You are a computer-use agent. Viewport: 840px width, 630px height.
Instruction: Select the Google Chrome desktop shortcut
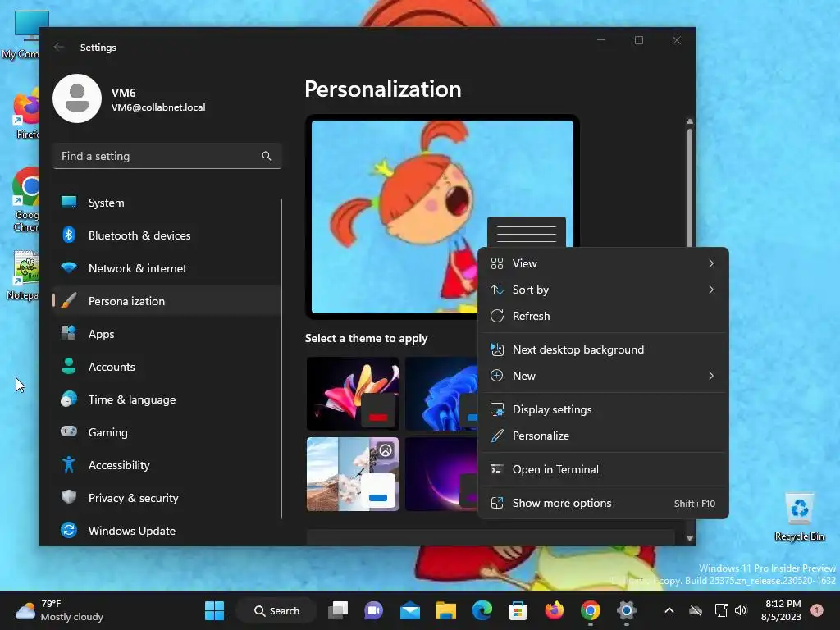coord(25,199)
